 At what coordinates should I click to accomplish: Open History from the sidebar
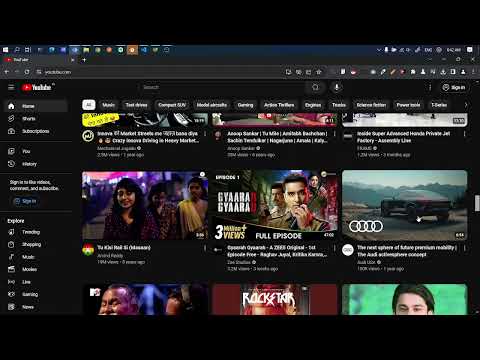point(36,164)
